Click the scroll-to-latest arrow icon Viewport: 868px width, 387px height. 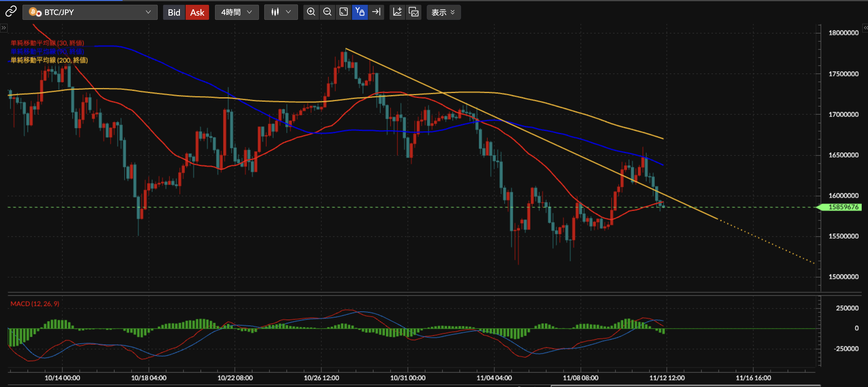tap(376, 12)
